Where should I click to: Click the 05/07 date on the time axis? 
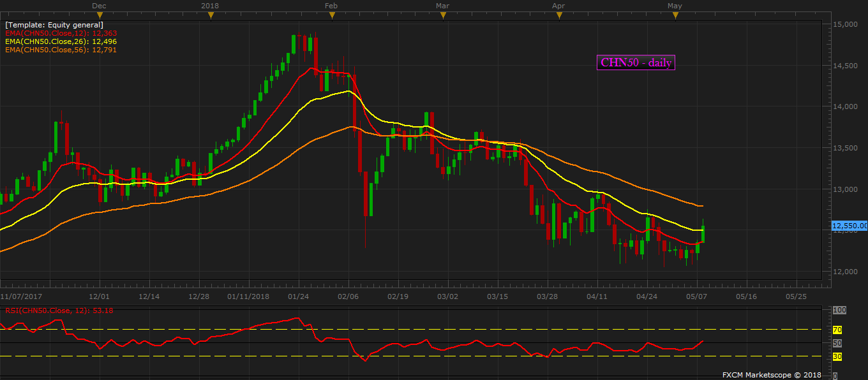pyautogui.click(x=697, y=296)
